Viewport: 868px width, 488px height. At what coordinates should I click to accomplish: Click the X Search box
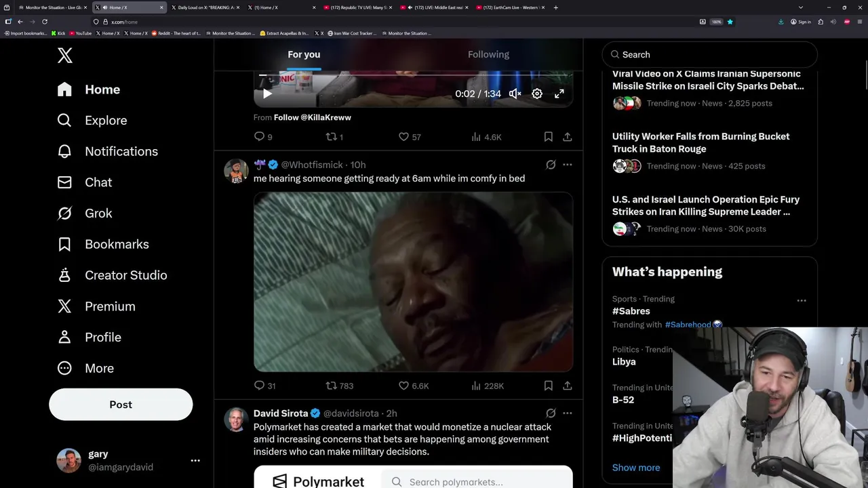pyautogui.click(x=709, y=54)
